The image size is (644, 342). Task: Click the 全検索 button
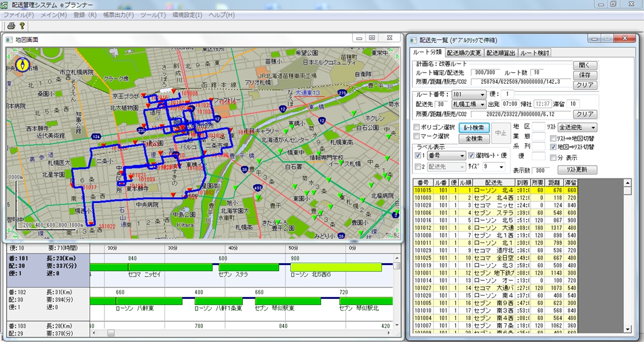point(474,139)
